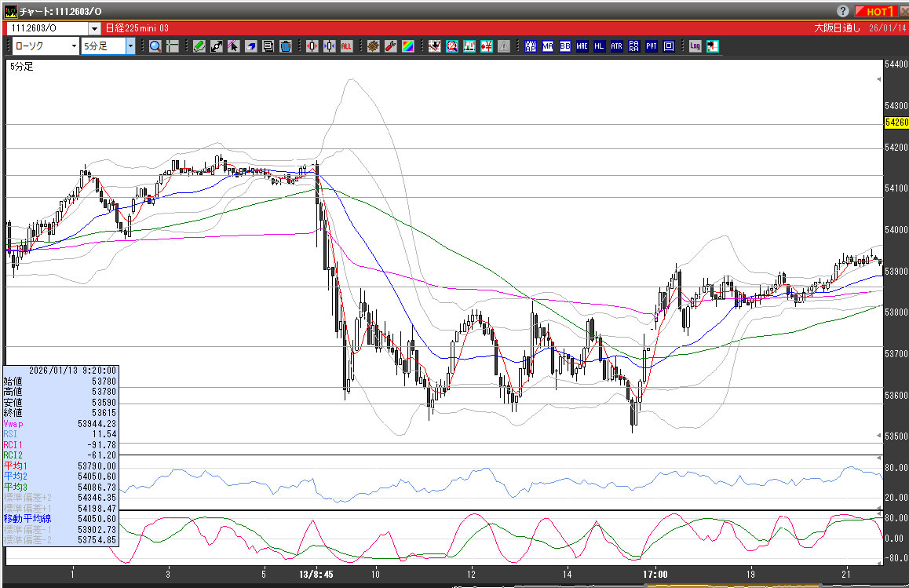Click the yellow 54260 price marker

tap(896, 122)
